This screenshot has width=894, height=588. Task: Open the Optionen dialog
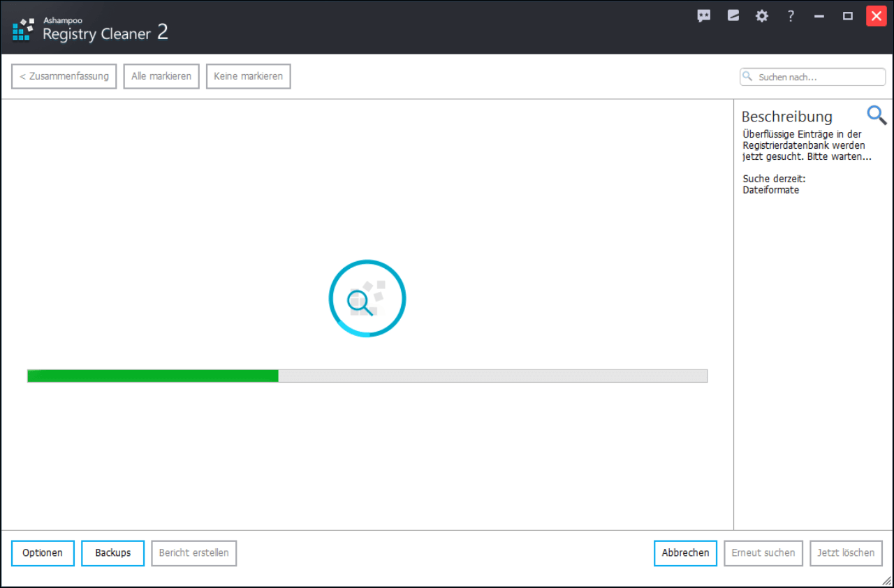[43, 553]
